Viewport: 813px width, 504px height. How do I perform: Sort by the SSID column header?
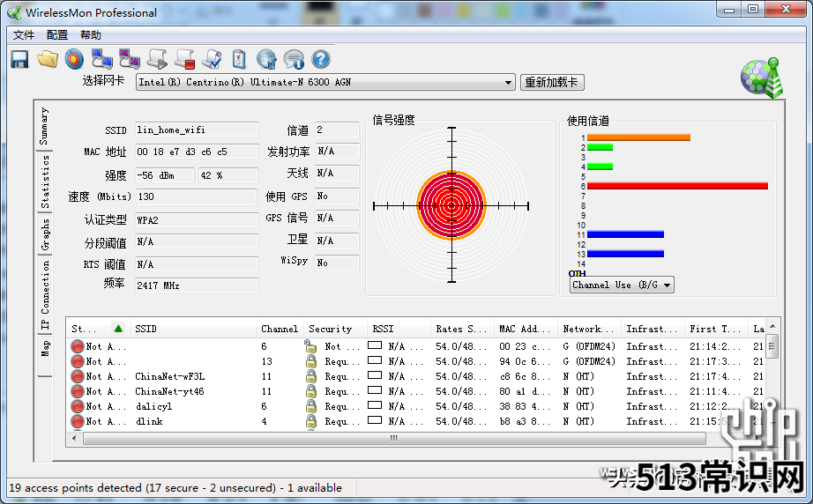pos(192,329)
